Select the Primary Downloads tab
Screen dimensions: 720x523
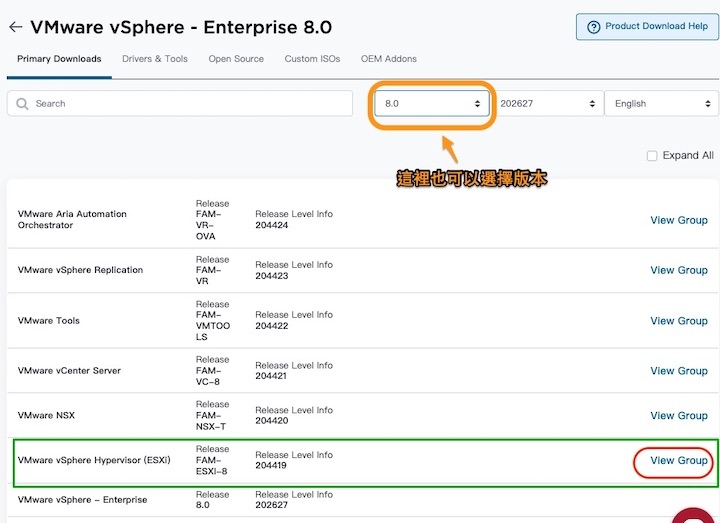click(x=59, y=59)
